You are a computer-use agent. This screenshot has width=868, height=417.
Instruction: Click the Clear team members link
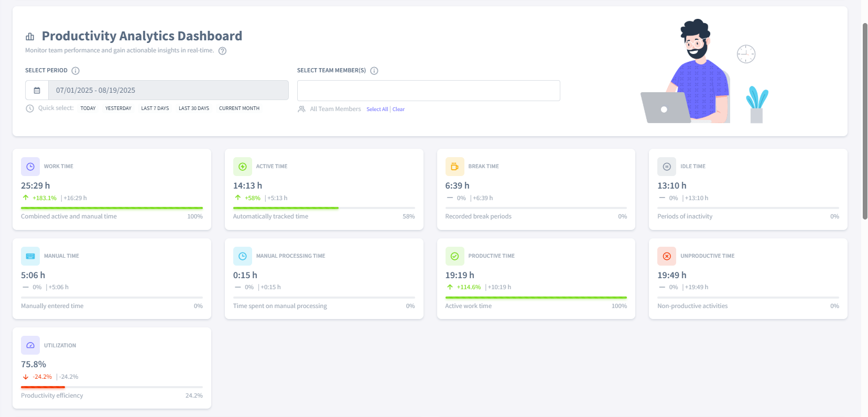coord(398,109)
